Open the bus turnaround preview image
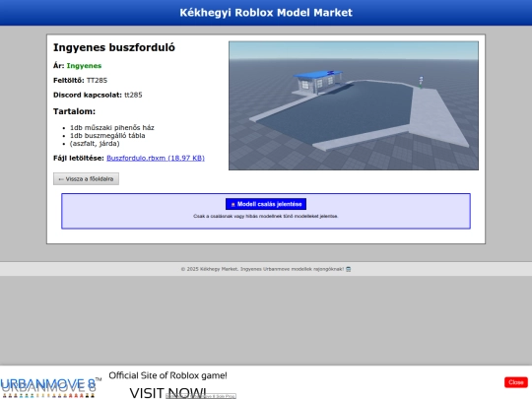The height and width of the screenshot is (399, 532). point(354,105)
